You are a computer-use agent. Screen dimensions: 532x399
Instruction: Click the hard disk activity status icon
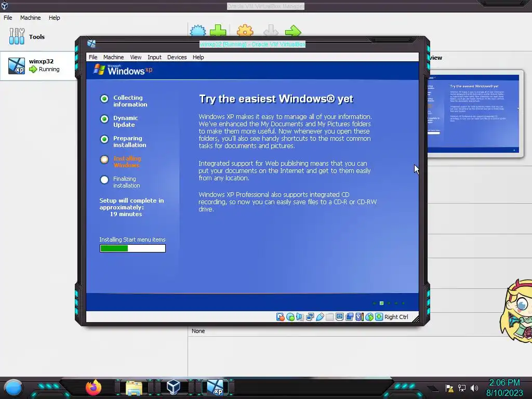point(280,317)
